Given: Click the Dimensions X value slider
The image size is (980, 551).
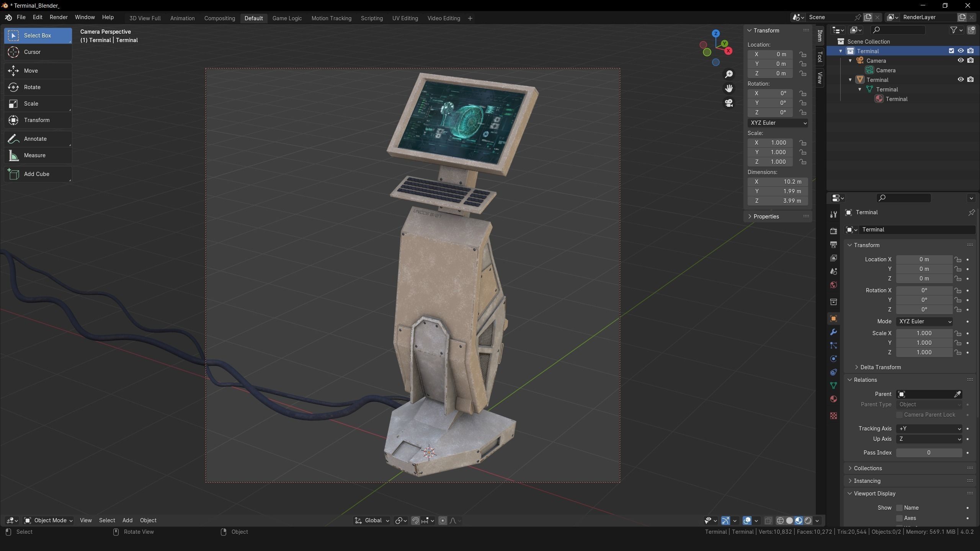Looking at the screenshot, I should pos(778,182).
